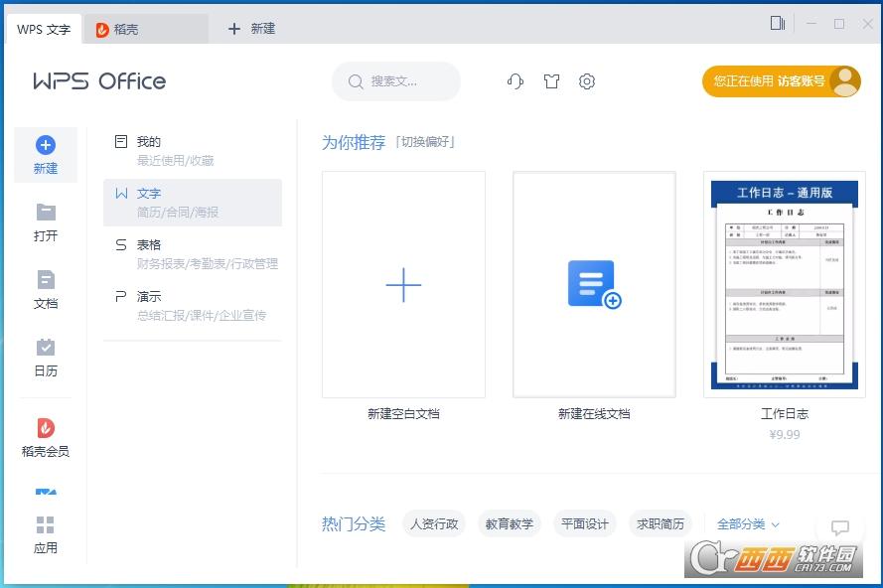This screenshot has width=883, height=588.
Task: Click the 稻壳 tab flame icon
Action: 102,29
